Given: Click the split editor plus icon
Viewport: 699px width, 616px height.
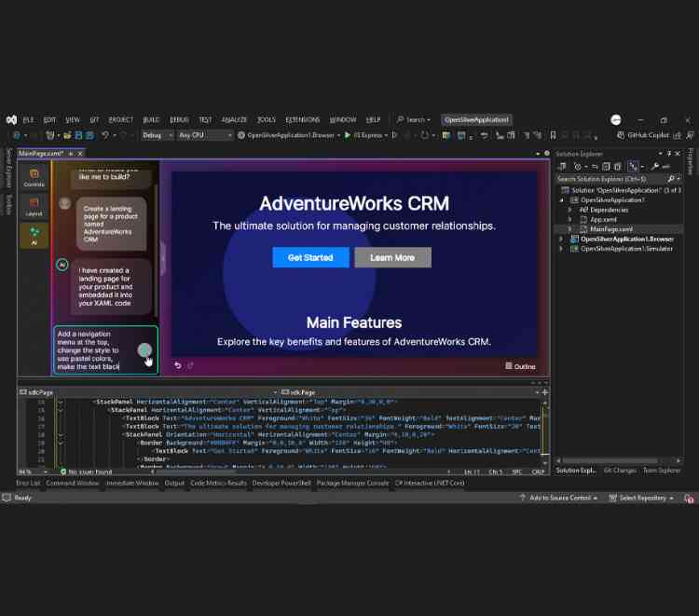Looking at the screenshot, I should pos(544,392).
